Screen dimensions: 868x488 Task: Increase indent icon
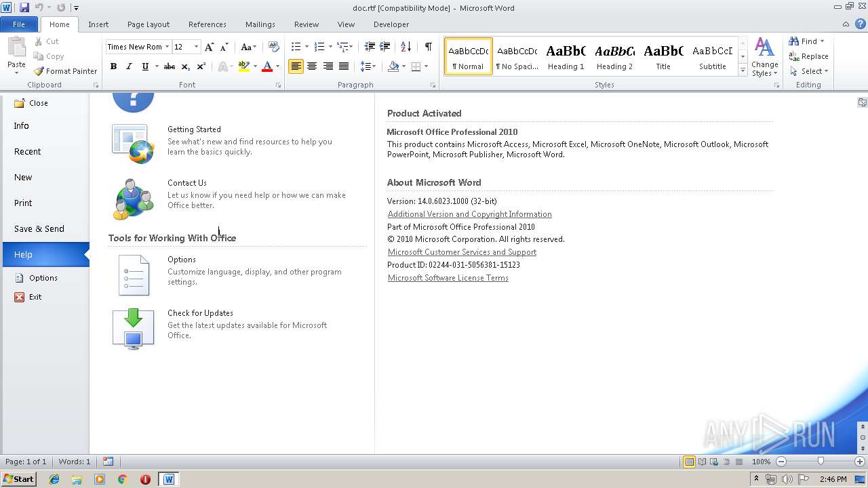pyautogui.click(x=384, y=47)
